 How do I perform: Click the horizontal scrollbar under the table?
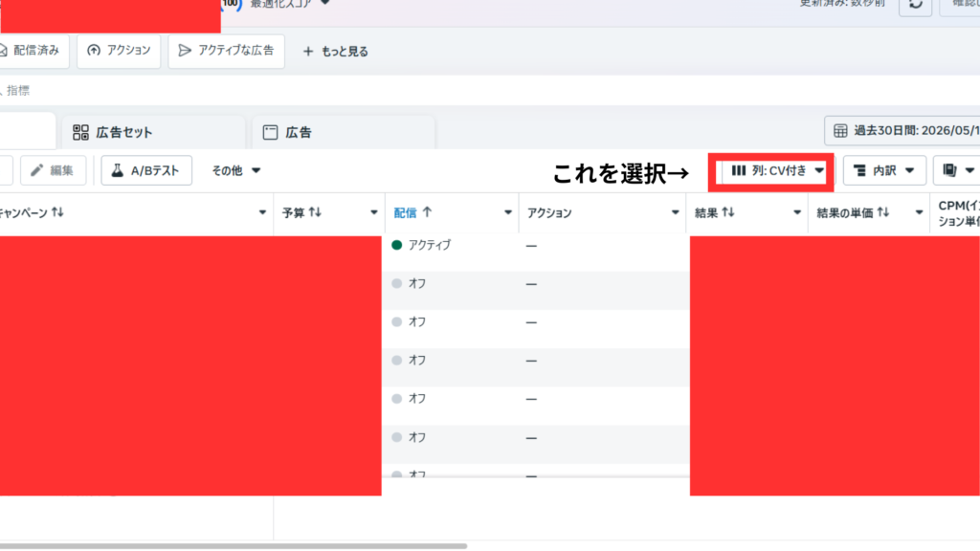[234, 546]
